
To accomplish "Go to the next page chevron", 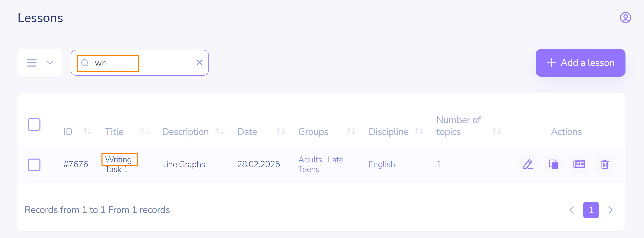I will click(610, 210).
